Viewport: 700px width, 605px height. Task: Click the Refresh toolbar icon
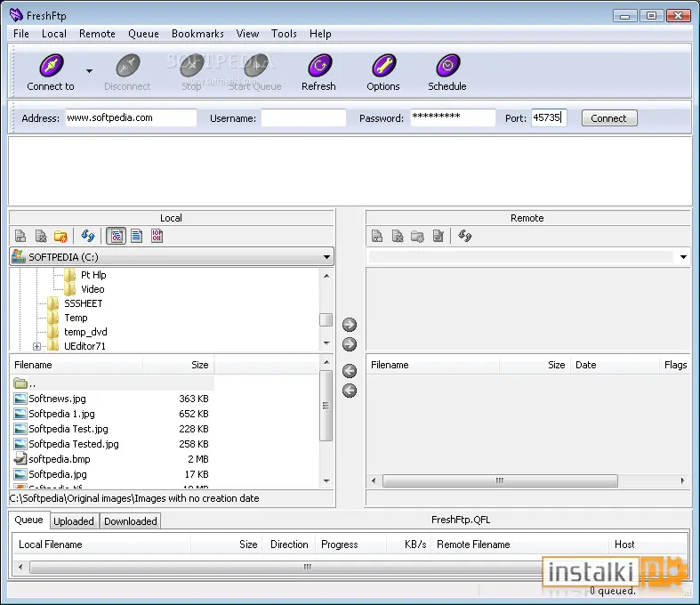click(319, 66)
